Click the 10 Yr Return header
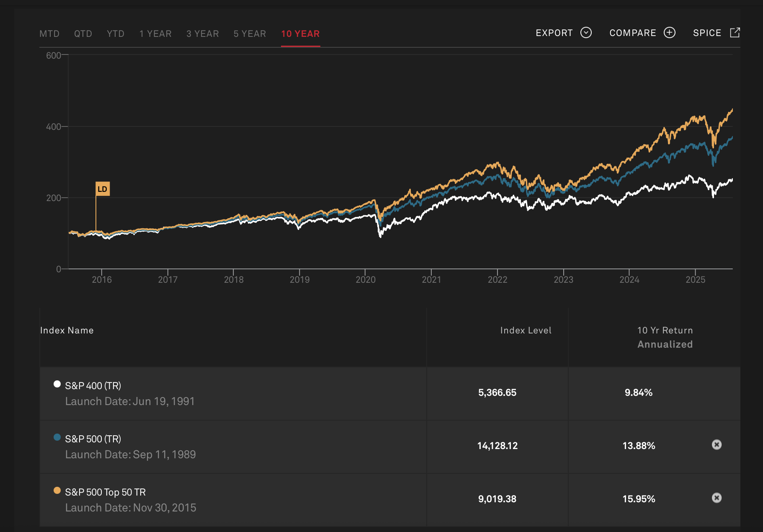This screenshot has width=763, height=532. [665, 331]
